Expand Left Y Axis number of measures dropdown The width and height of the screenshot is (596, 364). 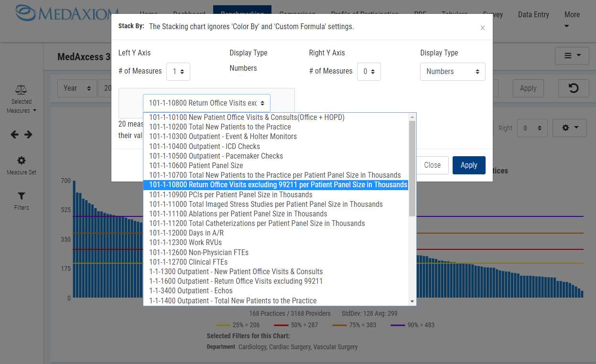(178, 72)
